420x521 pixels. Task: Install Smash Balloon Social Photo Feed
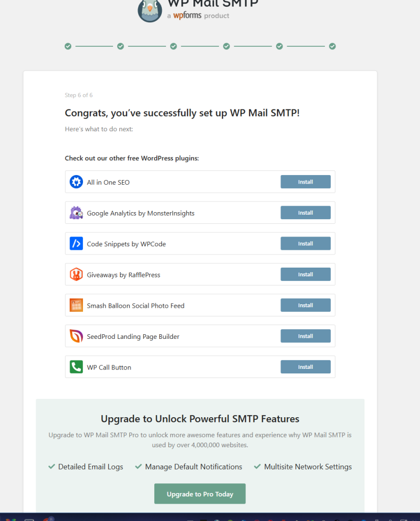[305, 305]
